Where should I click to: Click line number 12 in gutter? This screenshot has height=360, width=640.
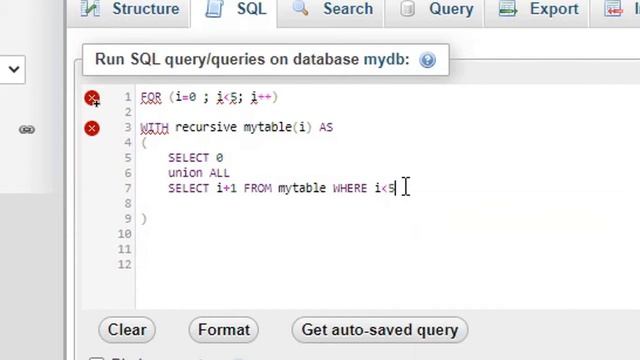pos(124,264)
